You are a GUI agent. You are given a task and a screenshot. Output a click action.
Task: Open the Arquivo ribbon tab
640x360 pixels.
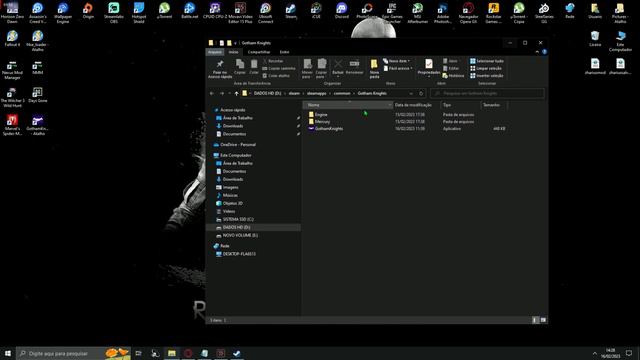(x=215, y=52)
